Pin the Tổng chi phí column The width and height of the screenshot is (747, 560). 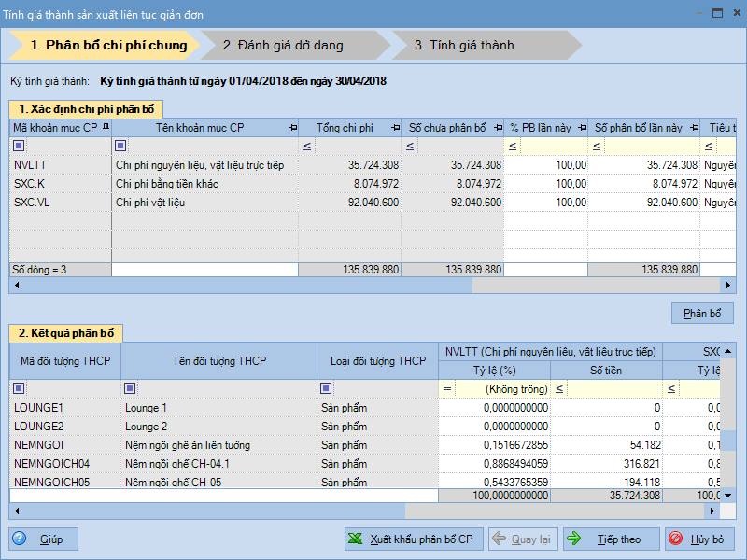click(x=395, y=128)
